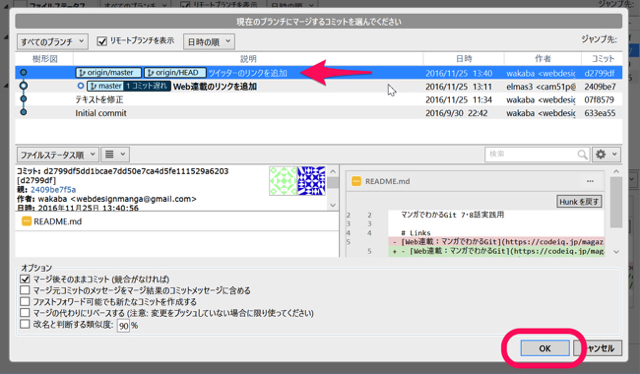Click commit hash 2409be7 cell

click(x=600, y=87)
